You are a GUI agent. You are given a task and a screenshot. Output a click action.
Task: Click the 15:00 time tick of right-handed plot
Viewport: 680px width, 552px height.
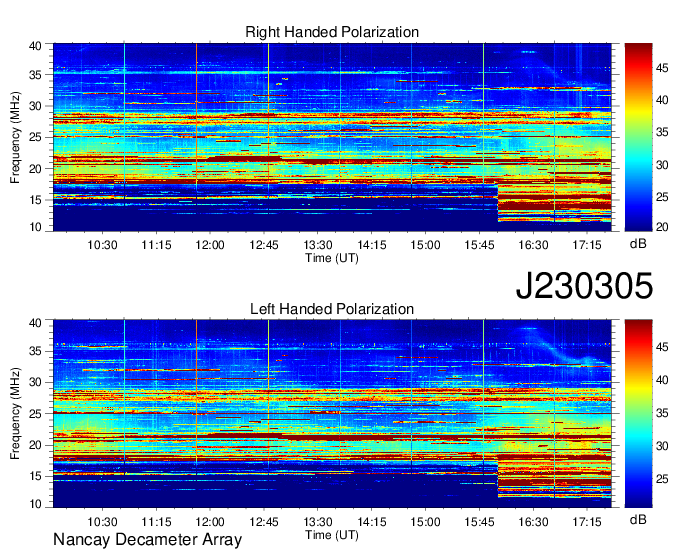pyautogui.click(x=425, y=245)
